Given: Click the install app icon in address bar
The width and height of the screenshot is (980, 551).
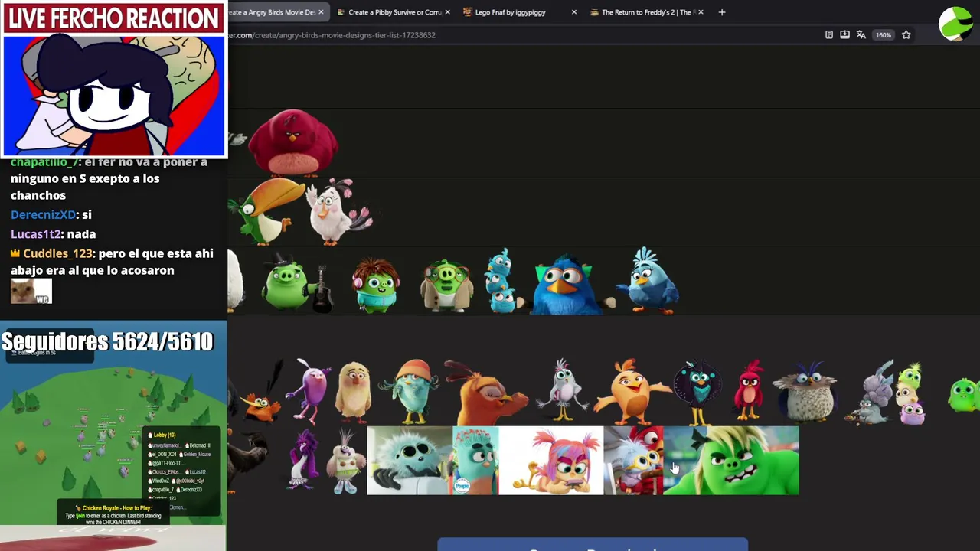Looking at the screenshot, I should click(844, 35).
